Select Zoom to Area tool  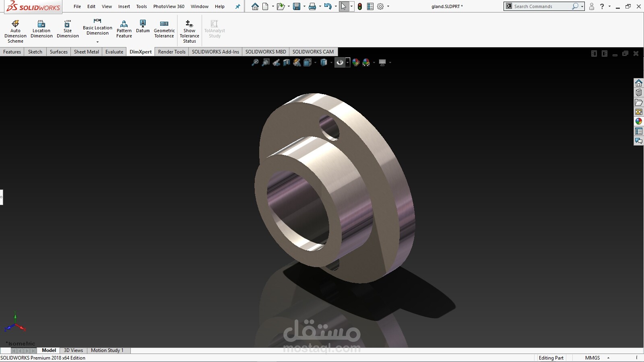tap(266, 62)
